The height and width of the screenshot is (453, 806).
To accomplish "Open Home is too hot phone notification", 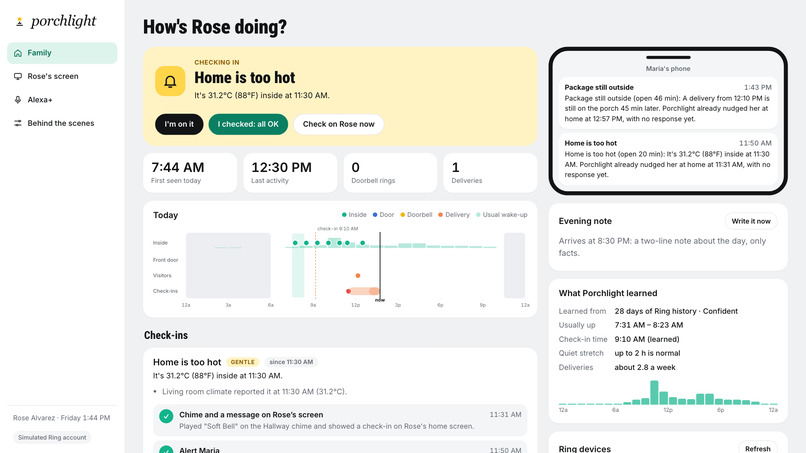I will 668,159.
